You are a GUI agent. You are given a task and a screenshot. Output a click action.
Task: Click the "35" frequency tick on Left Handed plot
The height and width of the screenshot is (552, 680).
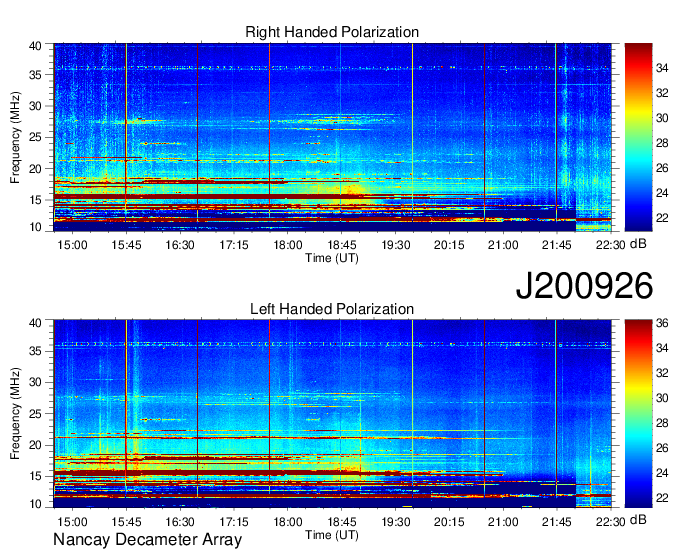pyautogui.click(x=35, y=351)
